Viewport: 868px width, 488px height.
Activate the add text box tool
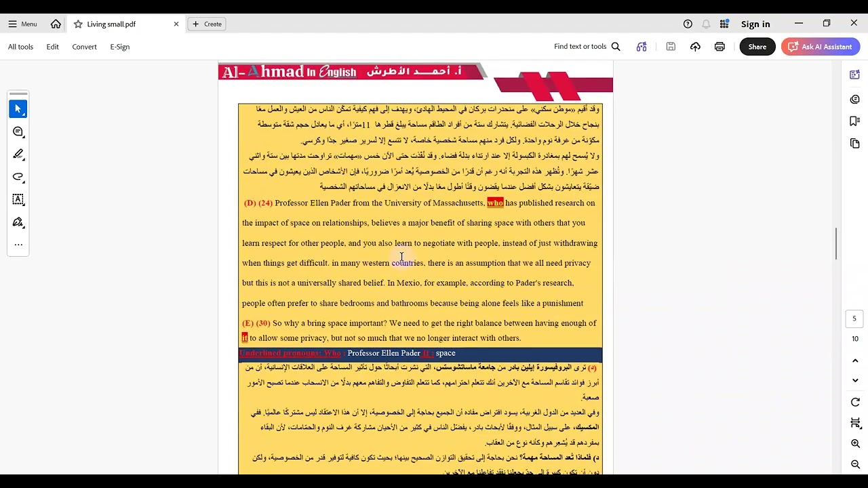pos(18,199)
